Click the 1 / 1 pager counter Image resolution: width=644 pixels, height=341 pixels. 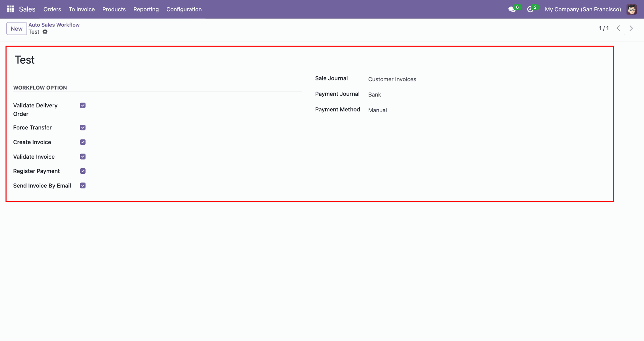click(x=604, y=29)
